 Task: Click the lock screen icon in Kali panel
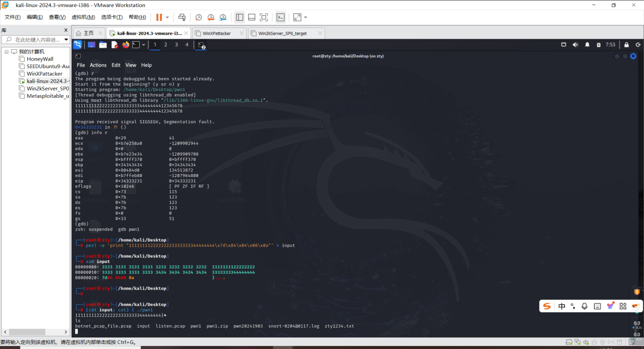click(x=626, y=45)
